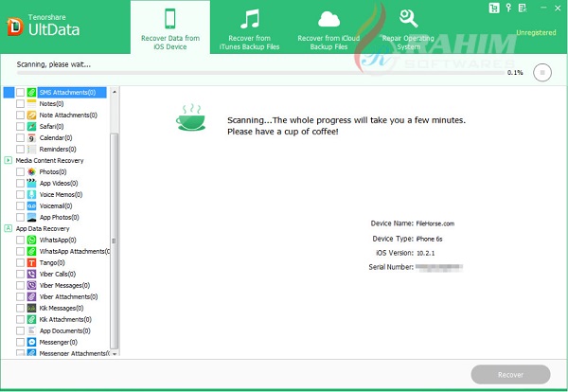Click the Messenger icon
Screen dimensions: 568x392
click(31, 342)
